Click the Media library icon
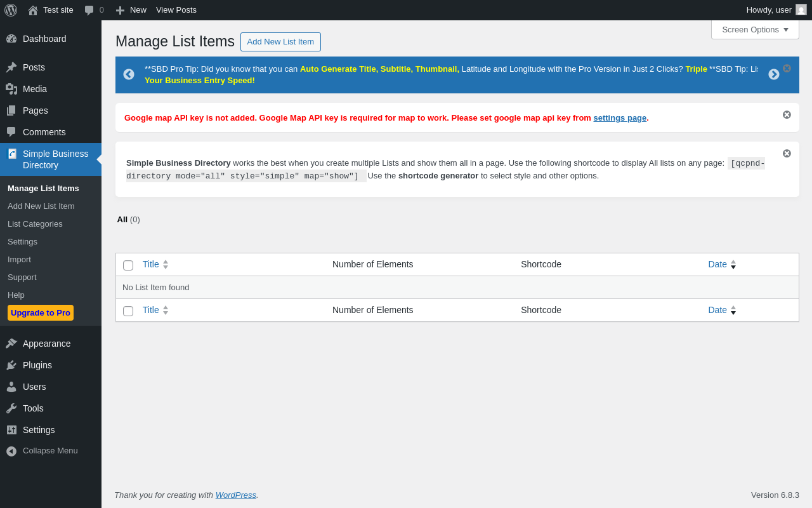Viewport: 812px width, 508px height. pyautogui.click(x=11, y=89)
